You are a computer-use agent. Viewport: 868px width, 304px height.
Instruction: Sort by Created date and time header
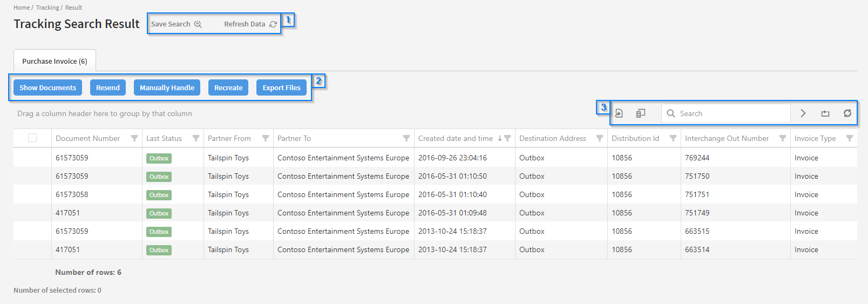455,138
